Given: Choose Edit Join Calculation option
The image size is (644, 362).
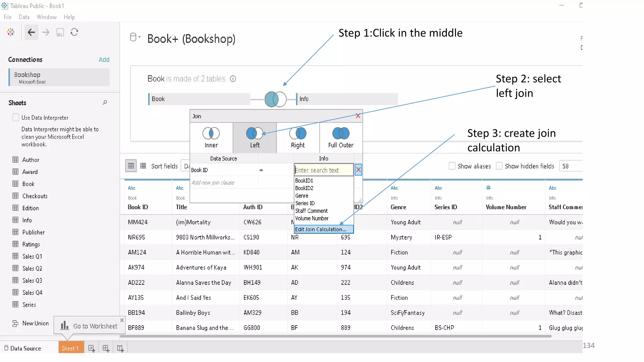Looking at the screenshot, I should tap(324, 229).
